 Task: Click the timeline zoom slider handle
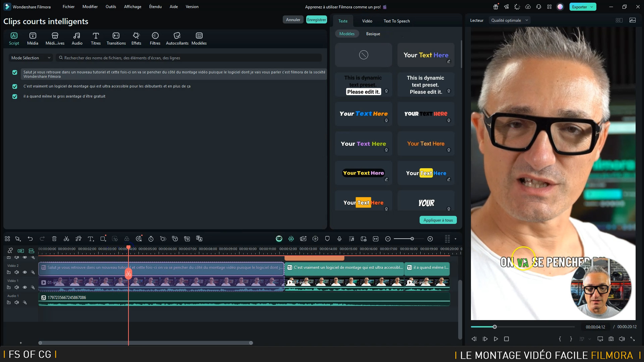pyautogui.click(x=412, y=239)
